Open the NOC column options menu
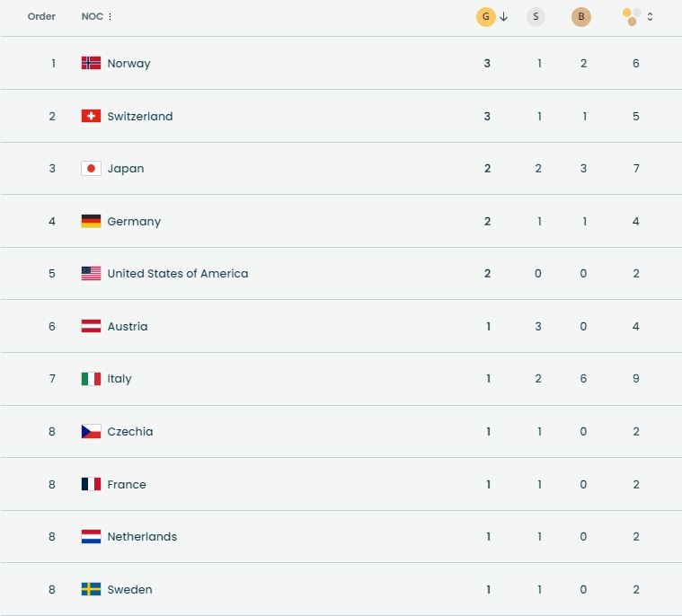 (110, 17)
